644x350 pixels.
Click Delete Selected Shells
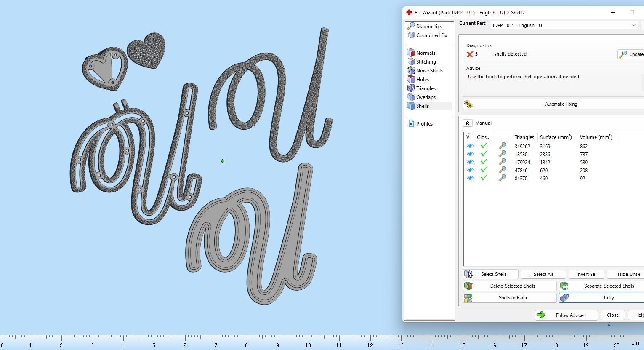coord(510,286)
